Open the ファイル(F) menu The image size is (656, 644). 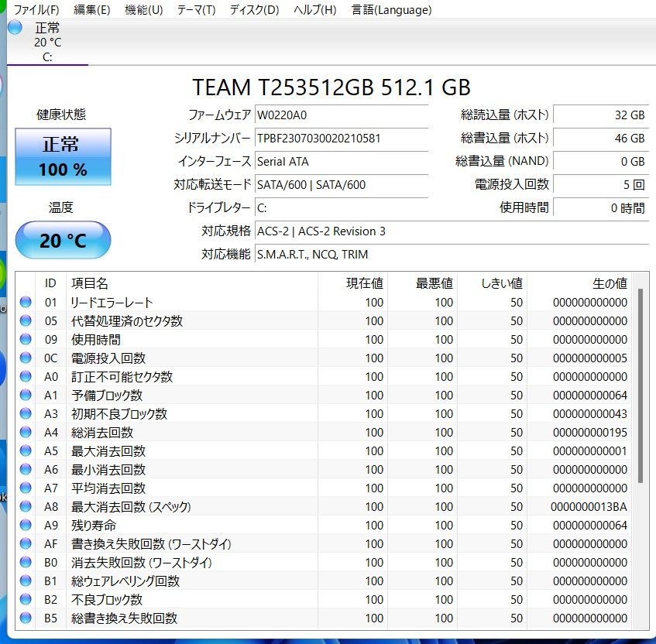click(x=36, y=9)
